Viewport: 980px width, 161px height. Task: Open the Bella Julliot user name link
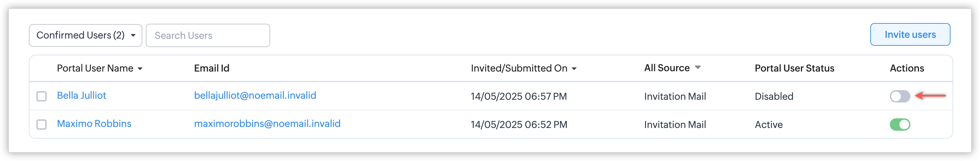coord(81,95)
